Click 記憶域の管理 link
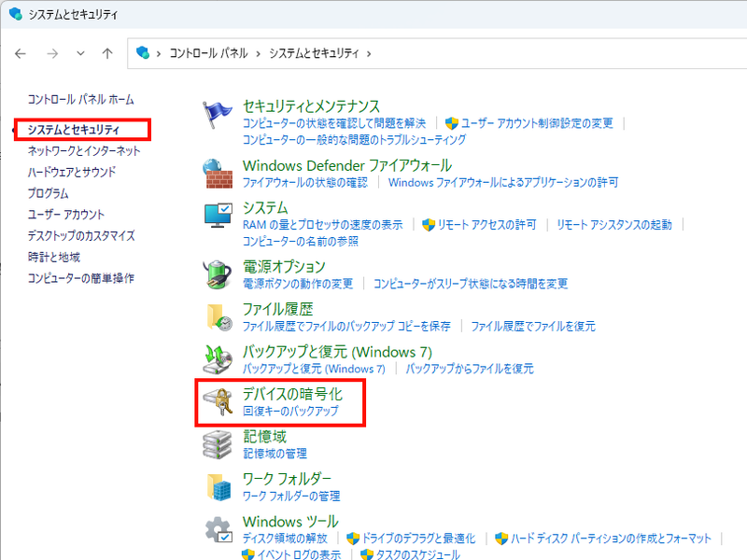The width and height of the screenshot is (747, 560). click(275, 454)
